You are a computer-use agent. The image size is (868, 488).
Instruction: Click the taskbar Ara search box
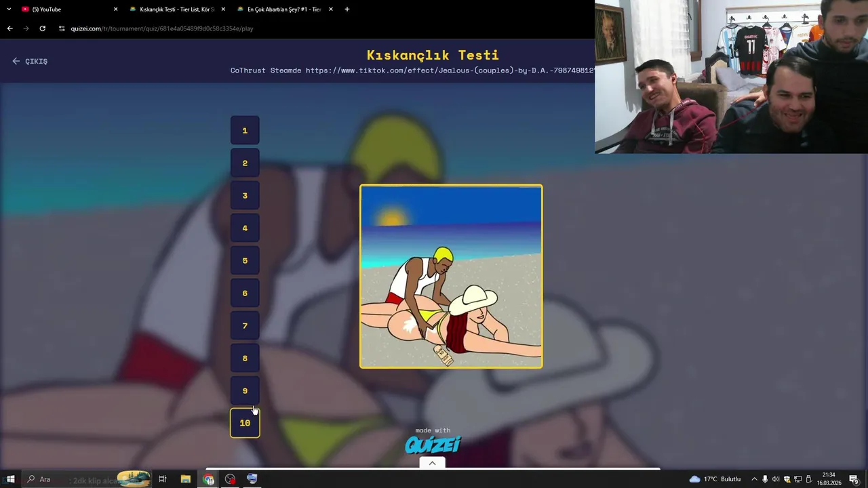pyautogui.click(x=88, y=479)
